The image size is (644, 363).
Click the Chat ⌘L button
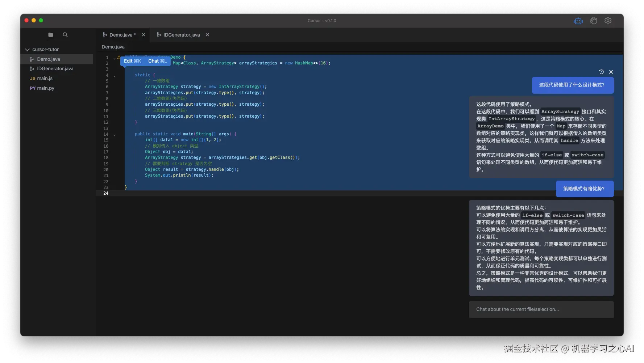(157, 61)
